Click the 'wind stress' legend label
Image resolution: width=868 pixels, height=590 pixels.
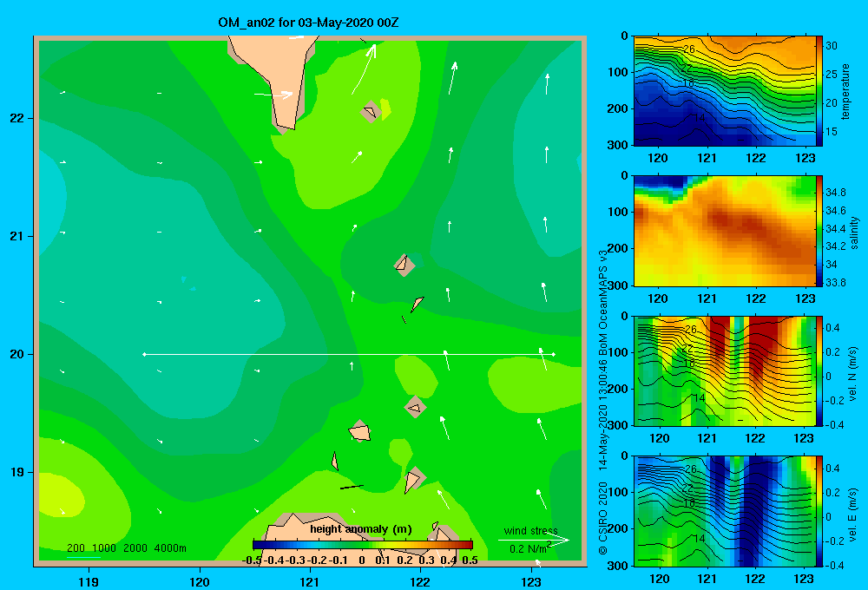(531, 530)
